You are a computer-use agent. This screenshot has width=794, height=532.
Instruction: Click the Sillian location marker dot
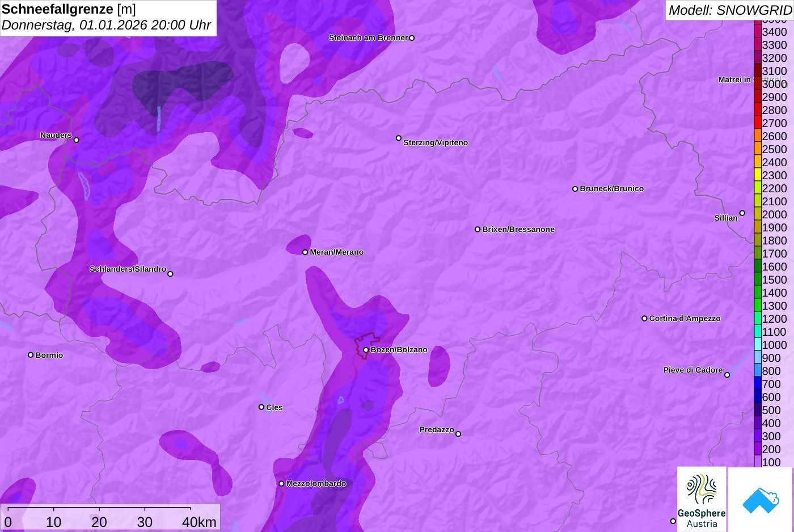click(x=742, y=213)
